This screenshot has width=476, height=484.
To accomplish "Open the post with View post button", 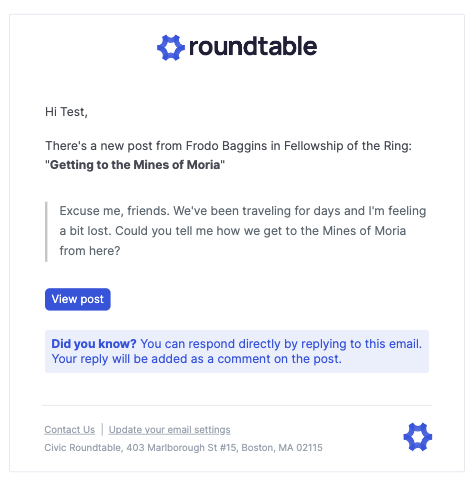I will (x=78, y=299).
